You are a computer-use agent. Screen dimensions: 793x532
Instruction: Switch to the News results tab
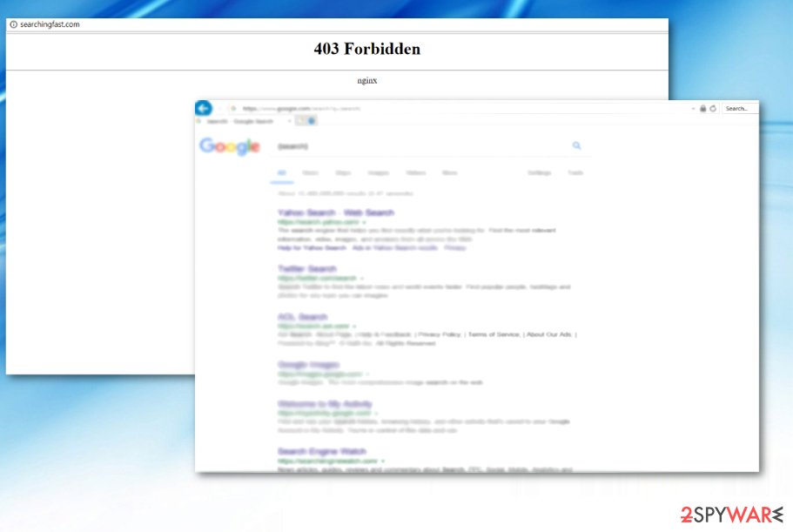click(x=310, y=173)
